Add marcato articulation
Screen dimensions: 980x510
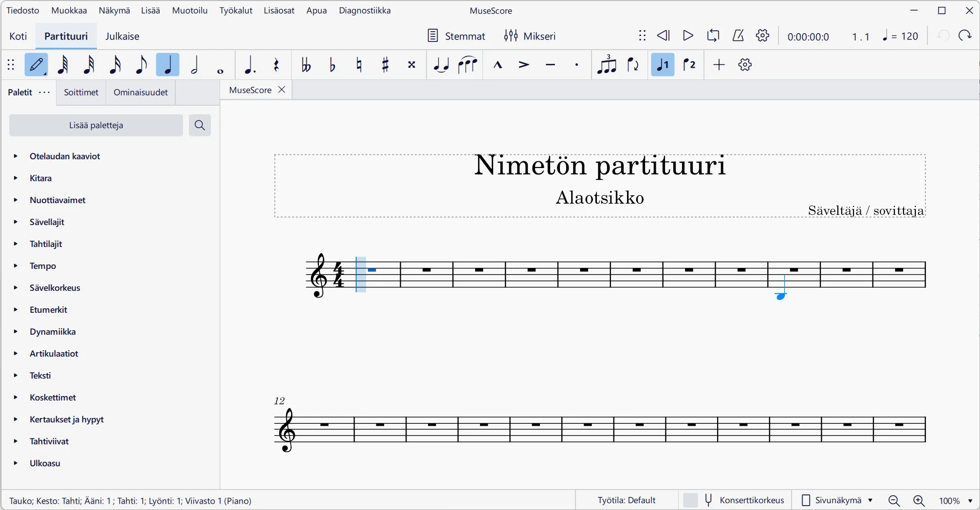click(498, 65)
